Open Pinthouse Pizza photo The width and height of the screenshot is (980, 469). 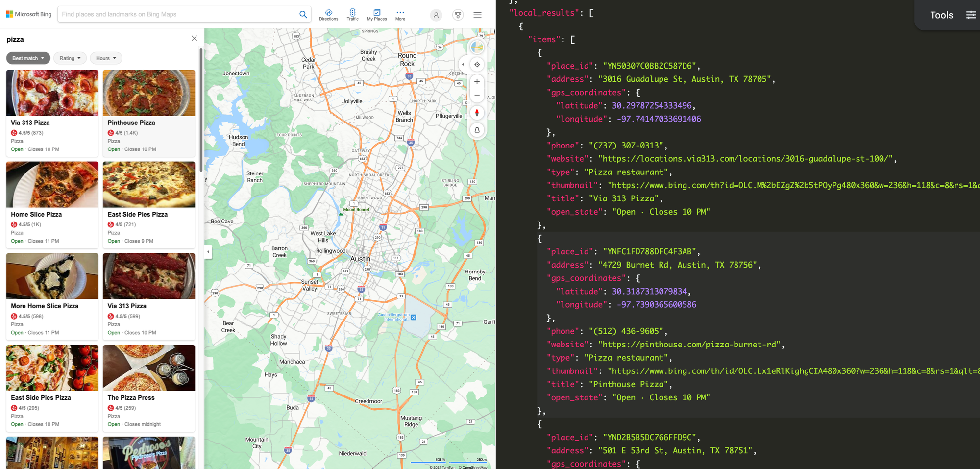(149, 93)
